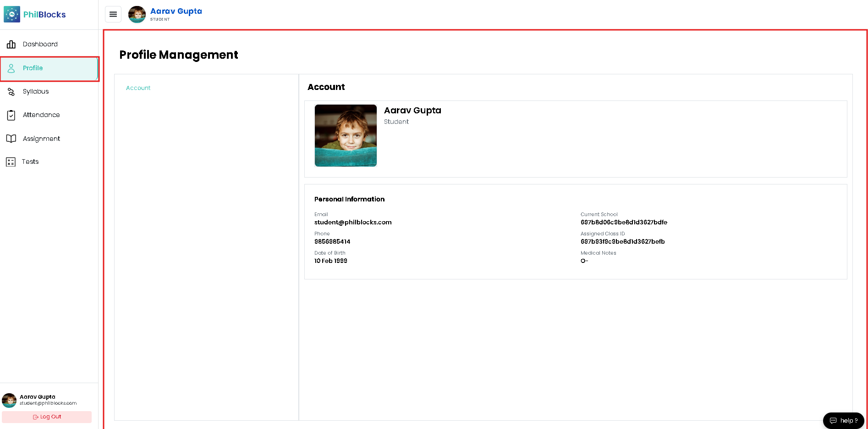The image size is (868, 429).
Task: Click the Assignment open book icon
Action: pyautogui.click(x=11, y=139)
